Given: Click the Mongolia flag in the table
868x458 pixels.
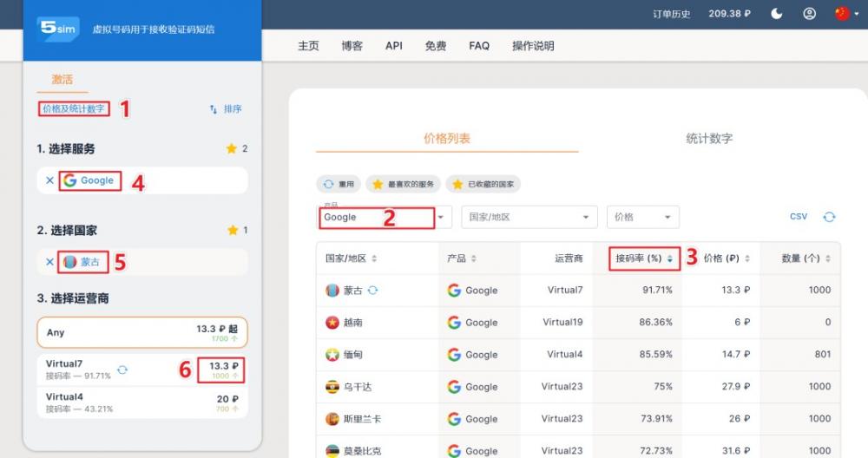Looking at the screenshot, I should point(332,291).
